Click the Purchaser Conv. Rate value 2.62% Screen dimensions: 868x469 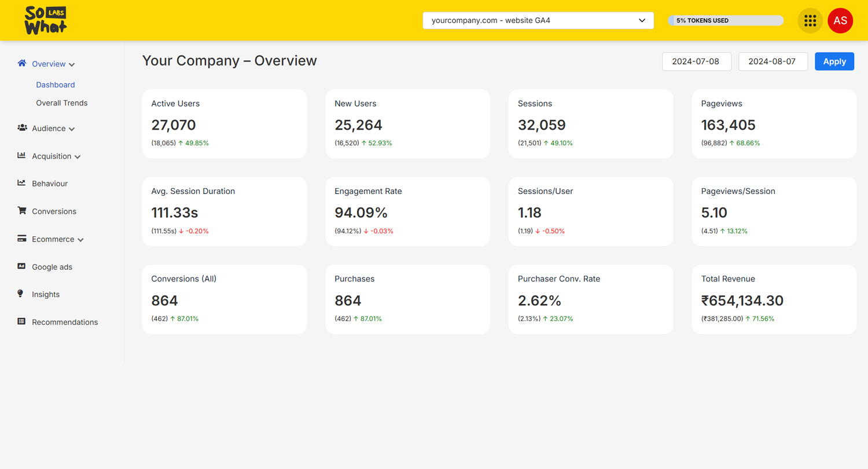pos(539,301)
